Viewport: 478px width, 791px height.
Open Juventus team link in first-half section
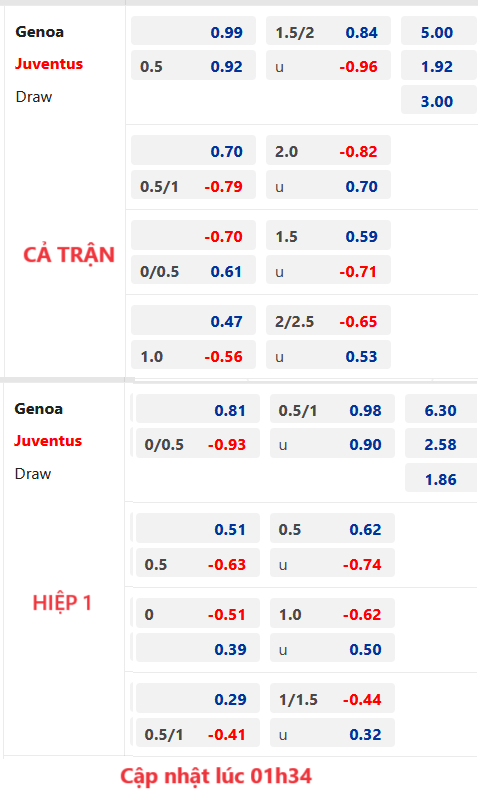pyautogui.click(x=48, y=440)
